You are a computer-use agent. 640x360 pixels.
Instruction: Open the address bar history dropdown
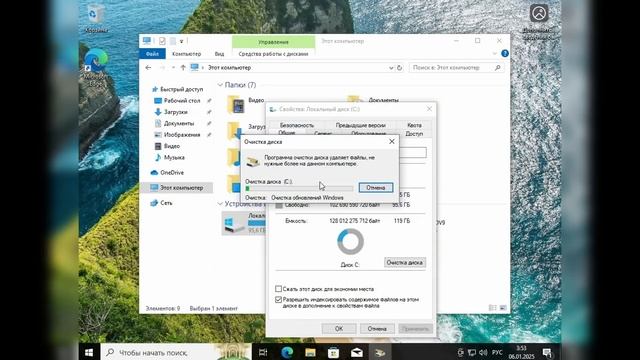coord(391,68)
